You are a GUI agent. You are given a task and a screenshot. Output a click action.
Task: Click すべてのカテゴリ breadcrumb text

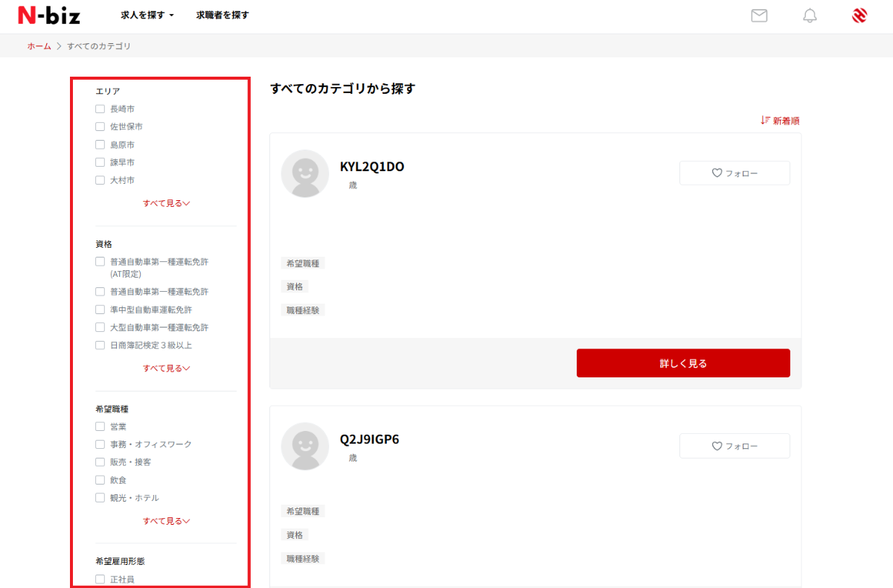click(x=99, y=46)
